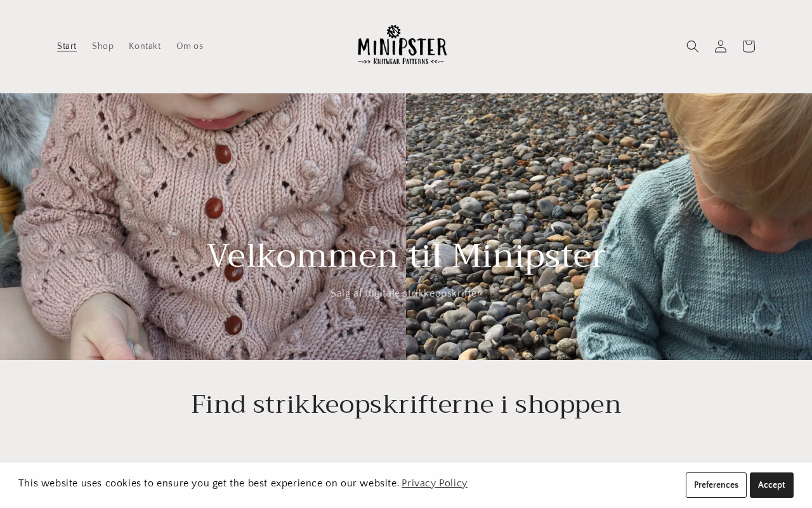The width and height of the screenshot is (812, 508).
Task: Open cookie Preferences
Action: click(x=716, y=485)
